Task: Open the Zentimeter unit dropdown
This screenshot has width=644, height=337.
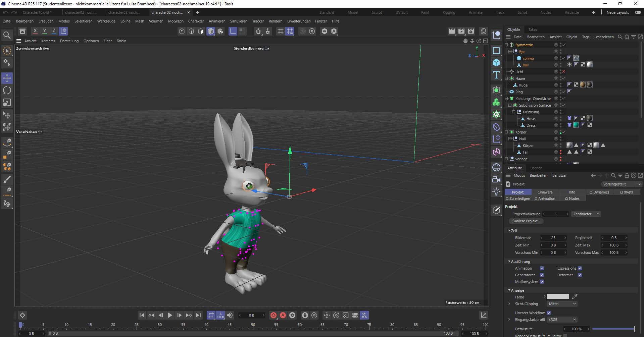Action: (x=586, y=214)
